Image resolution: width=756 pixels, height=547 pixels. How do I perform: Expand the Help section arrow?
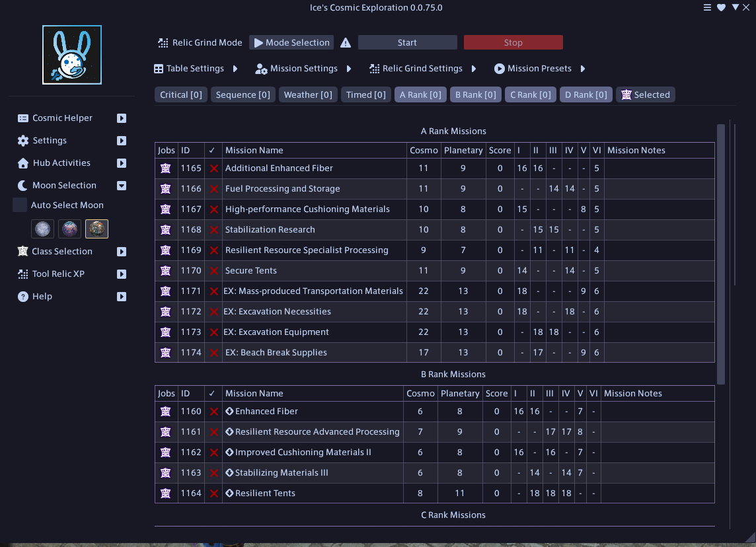(x=122, y=297)
